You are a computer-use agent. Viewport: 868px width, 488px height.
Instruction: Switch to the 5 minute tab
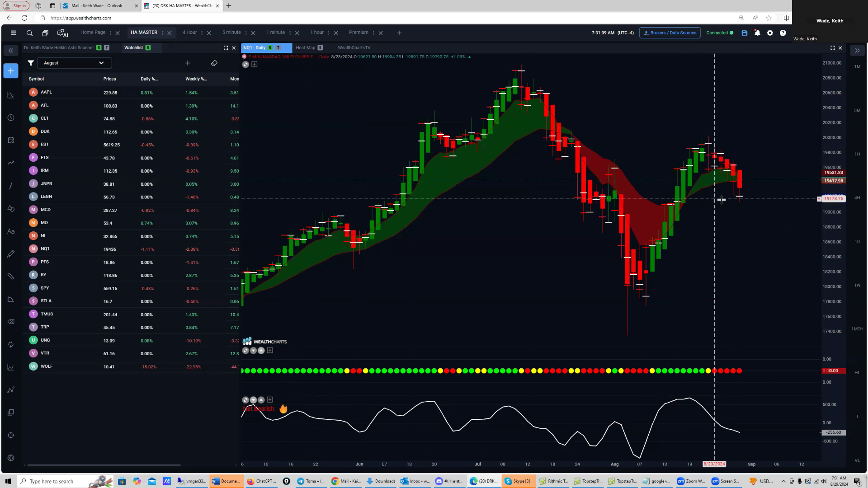click(231, 33)
